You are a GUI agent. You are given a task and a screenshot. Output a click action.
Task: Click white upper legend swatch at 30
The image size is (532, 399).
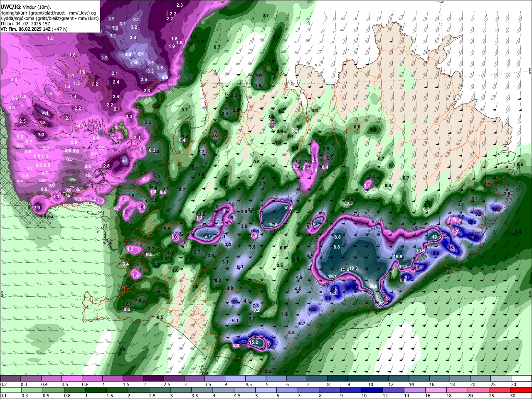pyautogui.click(x=520, y=378)
